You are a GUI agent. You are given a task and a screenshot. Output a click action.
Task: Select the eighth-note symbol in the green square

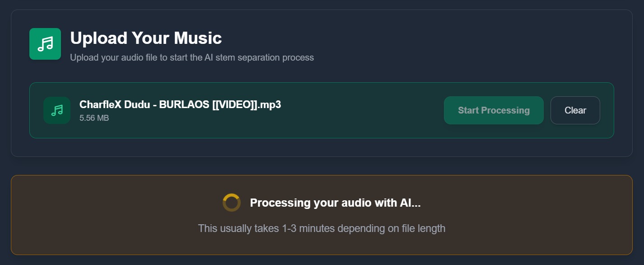(45, 43)
